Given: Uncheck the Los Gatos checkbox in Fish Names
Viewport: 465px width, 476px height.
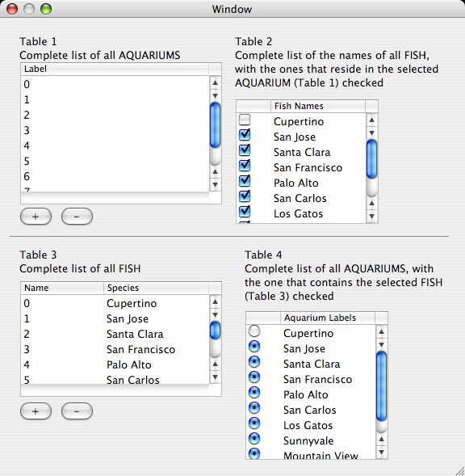Looking at the screenshot, I should click(x=245, y=212).
